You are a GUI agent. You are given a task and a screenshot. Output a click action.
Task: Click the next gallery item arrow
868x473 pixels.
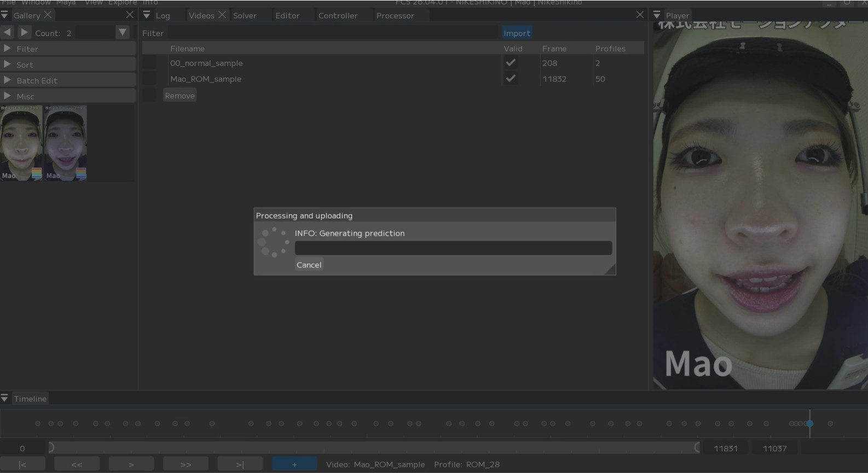click(24, 33)
